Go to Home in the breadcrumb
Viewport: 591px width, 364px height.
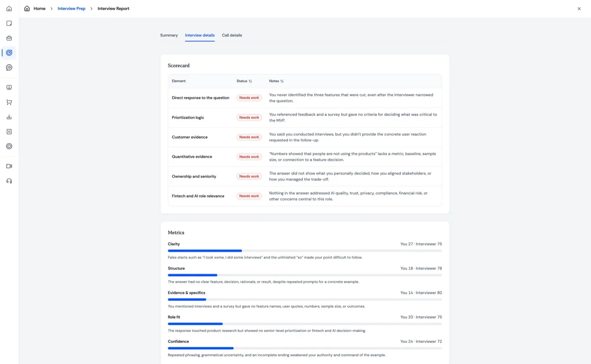pos(39,8)
